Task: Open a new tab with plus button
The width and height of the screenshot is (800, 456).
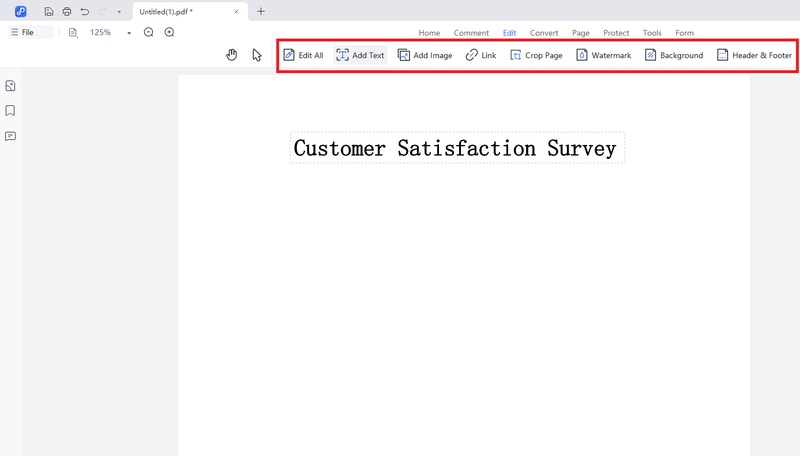Action: (261, 11)
